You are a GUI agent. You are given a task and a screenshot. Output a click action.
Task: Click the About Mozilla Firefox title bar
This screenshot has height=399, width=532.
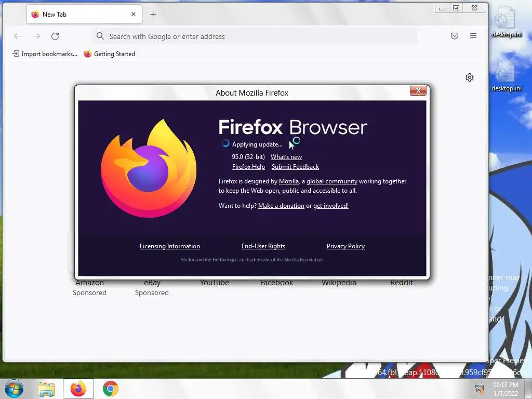pyautogui.click(x=252, y=92)
